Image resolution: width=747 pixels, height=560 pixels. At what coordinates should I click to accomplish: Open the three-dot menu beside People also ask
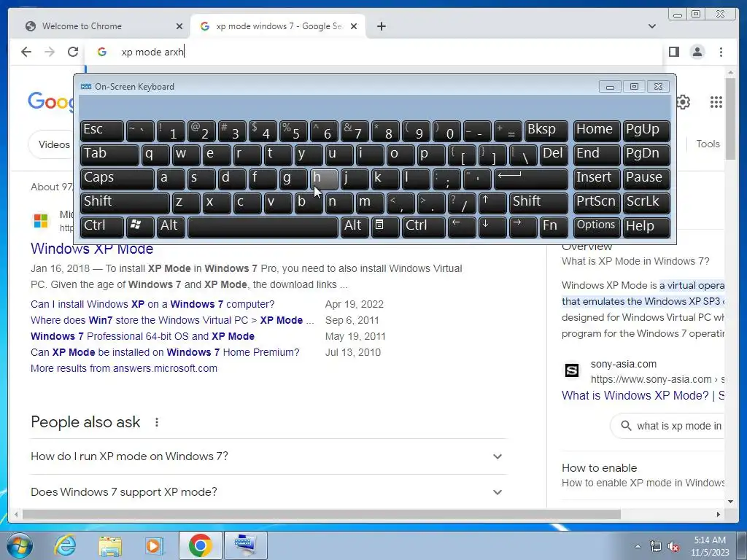(x=157, y=422)
